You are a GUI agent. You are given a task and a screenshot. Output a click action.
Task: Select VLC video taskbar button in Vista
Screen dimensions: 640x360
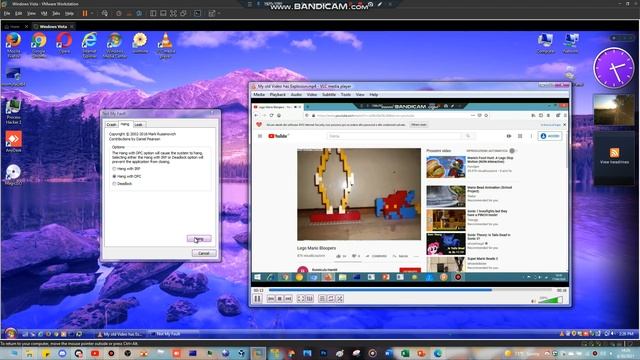pos(121,334)
